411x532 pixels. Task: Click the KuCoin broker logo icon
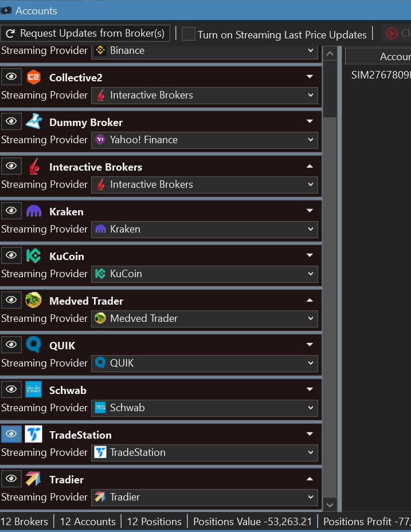click(34, 256)
